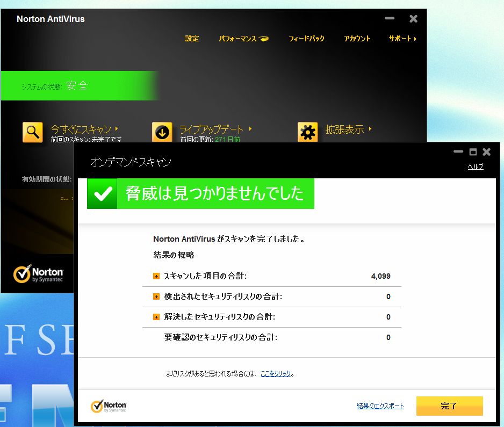Image resolution: width=504 pixels, height=427 pixels.
Task: Open the 拡張表示 view
Action: (348, 129)
